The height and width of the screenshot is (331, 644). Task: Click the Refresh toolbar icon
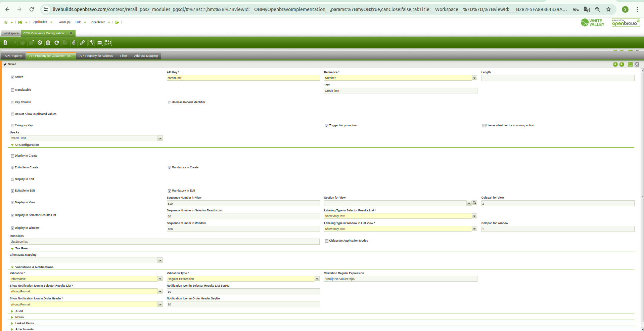[57, 43]
